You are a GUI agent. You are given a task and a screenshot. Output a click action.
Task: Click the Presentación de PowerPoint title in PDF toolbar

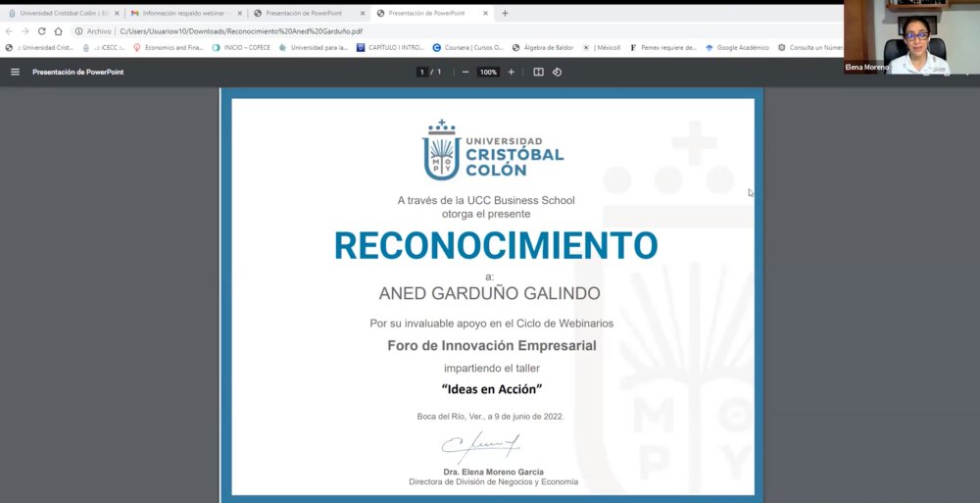[x=78, y=72]
